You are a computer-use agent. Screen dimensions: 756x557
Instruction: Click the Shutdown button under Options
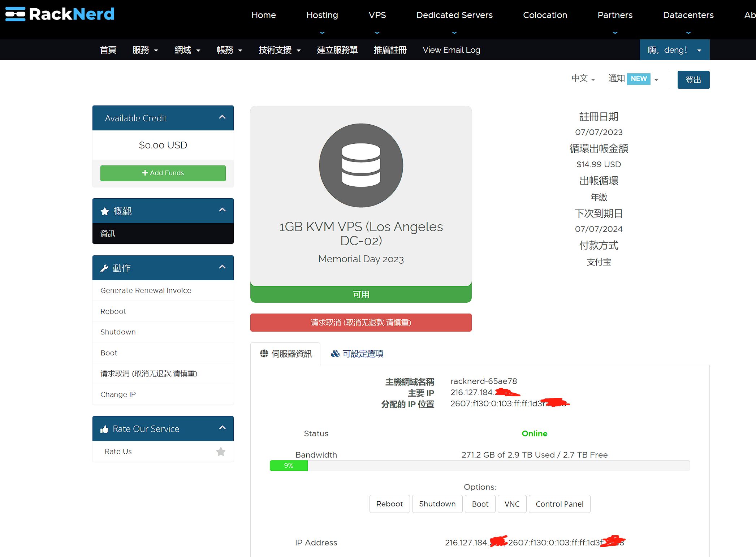point(437,504)
